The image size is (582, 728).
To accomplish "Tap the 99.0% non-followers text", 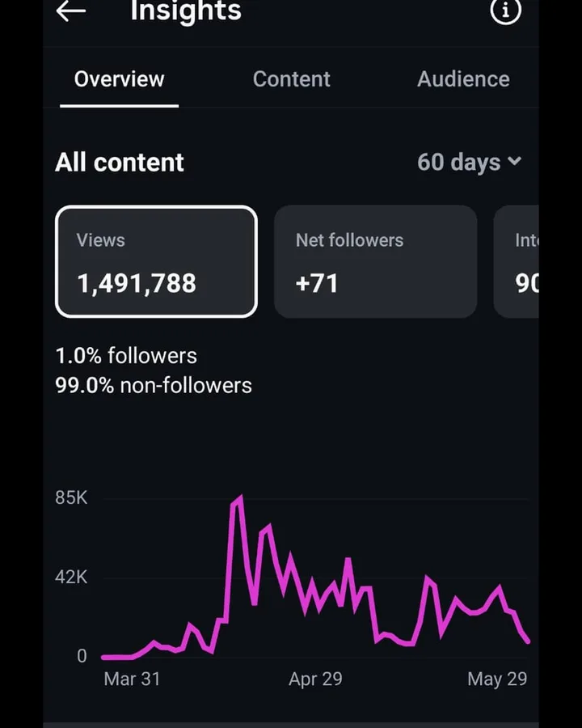I will 153,385.
